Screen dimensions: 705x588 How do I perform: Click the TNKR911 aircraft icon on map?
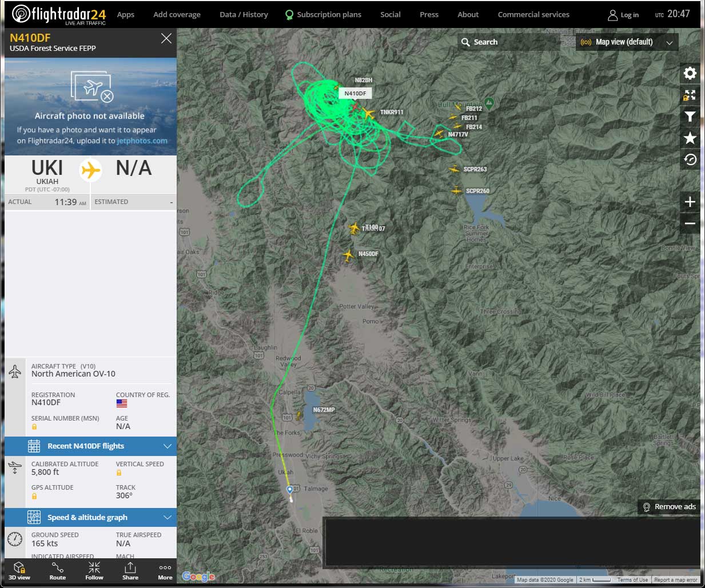tap(369, 113)
